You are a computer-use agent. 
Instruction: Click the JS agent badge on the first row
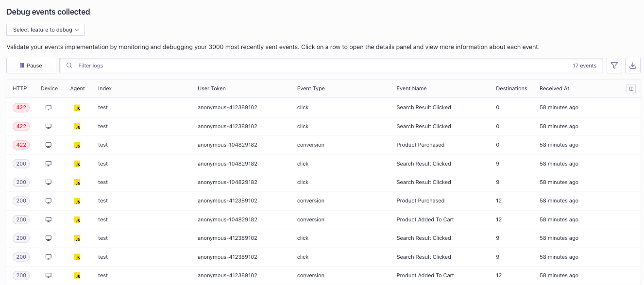click(77, 108)
